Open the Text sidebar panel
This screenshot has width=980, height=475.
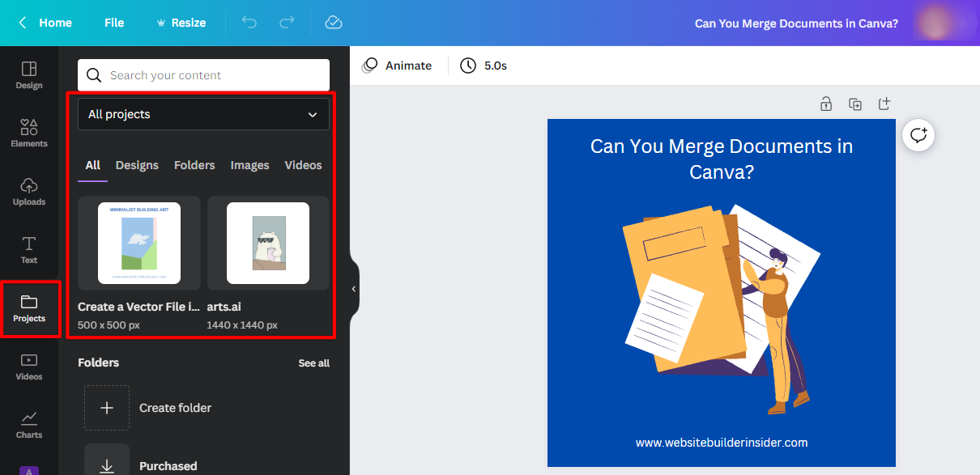pyautogui.click(x=29, y=250)
